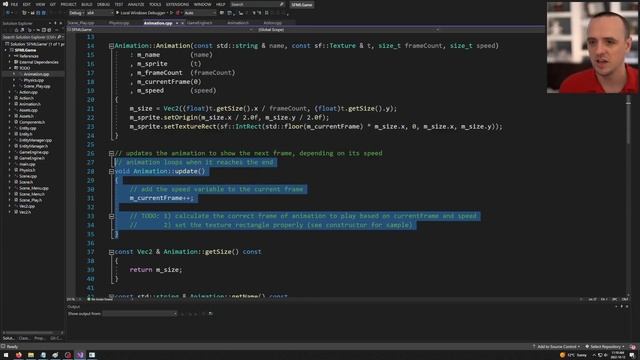This screenshot has width=640, height=360.
Task: Collapse the Animation::update function block
Action: pos(111,171)
